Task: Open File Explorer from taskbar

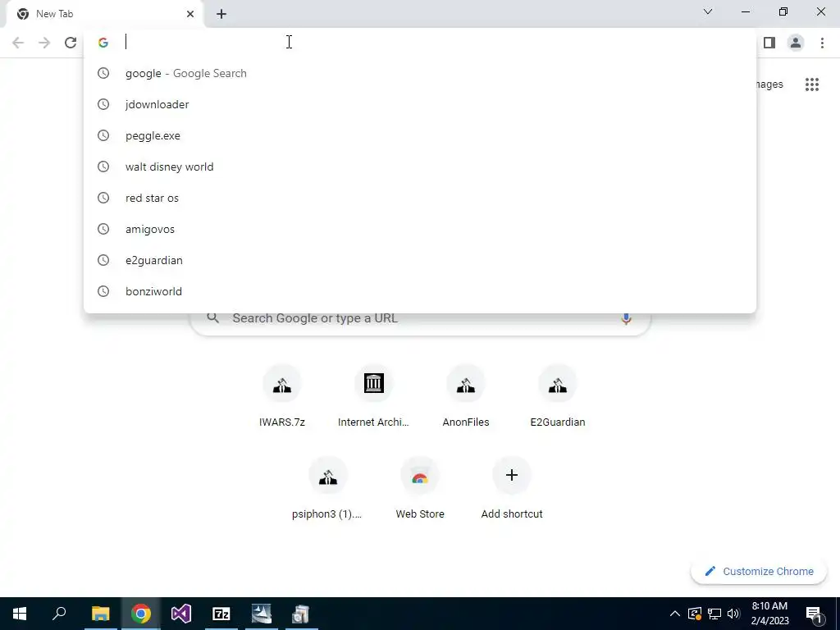Action: click(100, 614)
